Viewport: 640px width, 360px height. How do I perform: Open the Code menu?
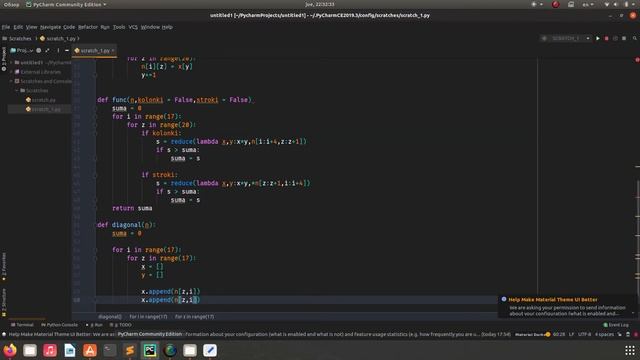(69, 27)
